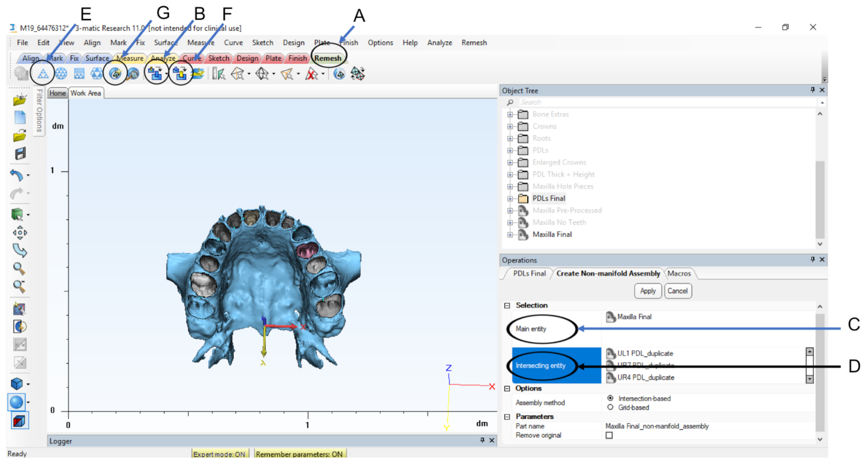Close the Object Tree panel

coord(822,91)
